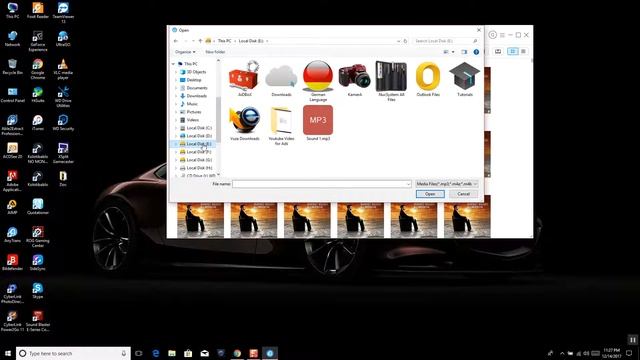Select Local Disk (H:) in the tree
This screenshot has width=640, height=360.
point(199,168)
